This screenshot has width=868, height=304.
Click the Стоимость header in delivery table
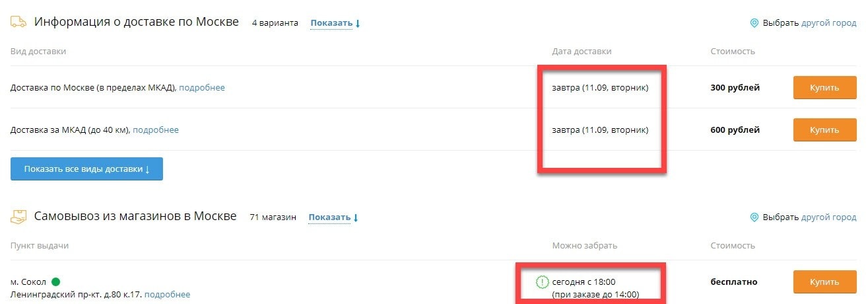coord(733,52)
